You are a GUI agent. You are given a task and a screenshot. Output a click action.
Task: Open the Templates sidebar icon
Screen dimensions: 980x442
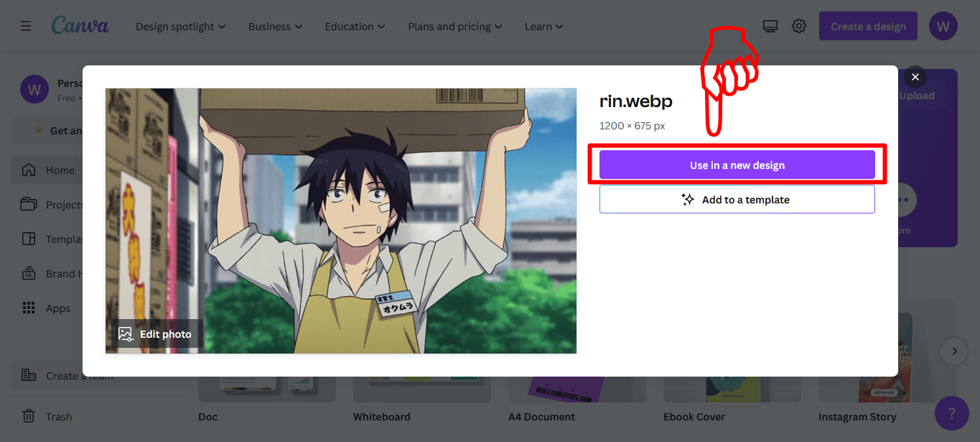29,239
